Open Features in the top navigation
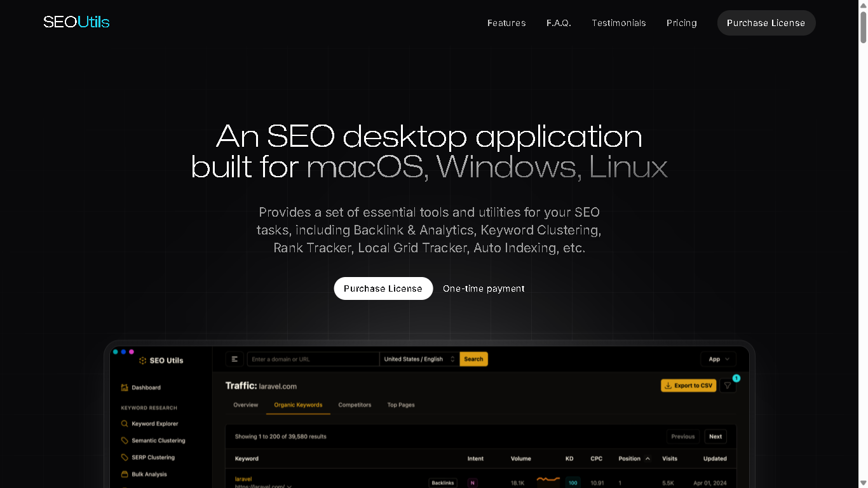The width and height of the screenshot is (868, 488). (506, 23)
